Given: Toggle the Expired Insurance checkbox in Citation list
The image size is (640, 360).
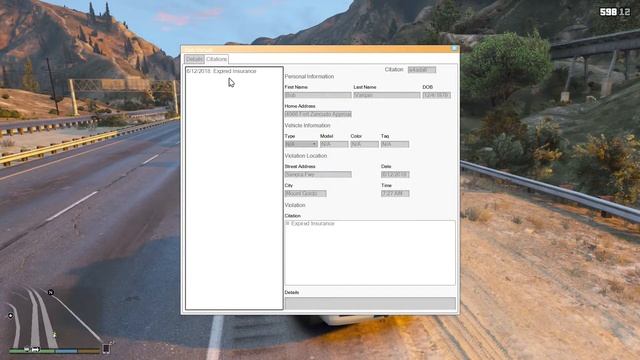Looking at the screenshot, I should click(287, 224).
